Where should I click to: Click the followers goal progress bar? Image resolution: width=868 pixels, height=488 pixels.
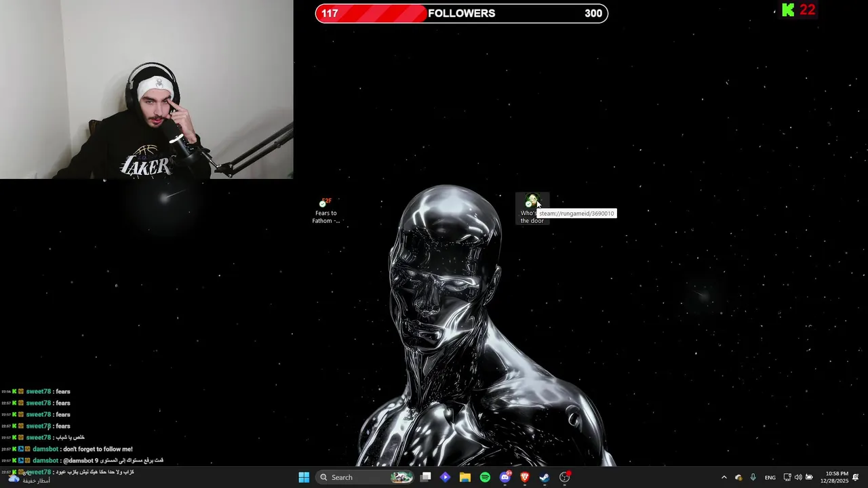(462, 14)
